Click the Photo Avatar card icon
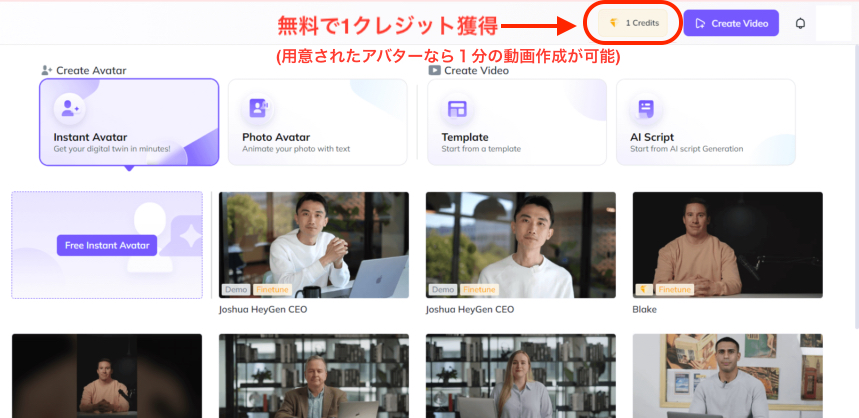The width and height of the screenshot is (859, 418). [258, 108]
